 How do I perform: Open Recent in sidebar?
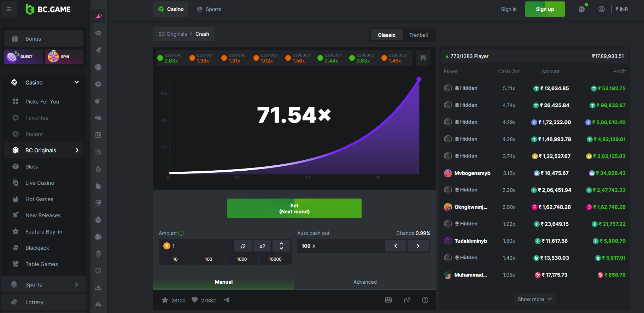point(44,134)
